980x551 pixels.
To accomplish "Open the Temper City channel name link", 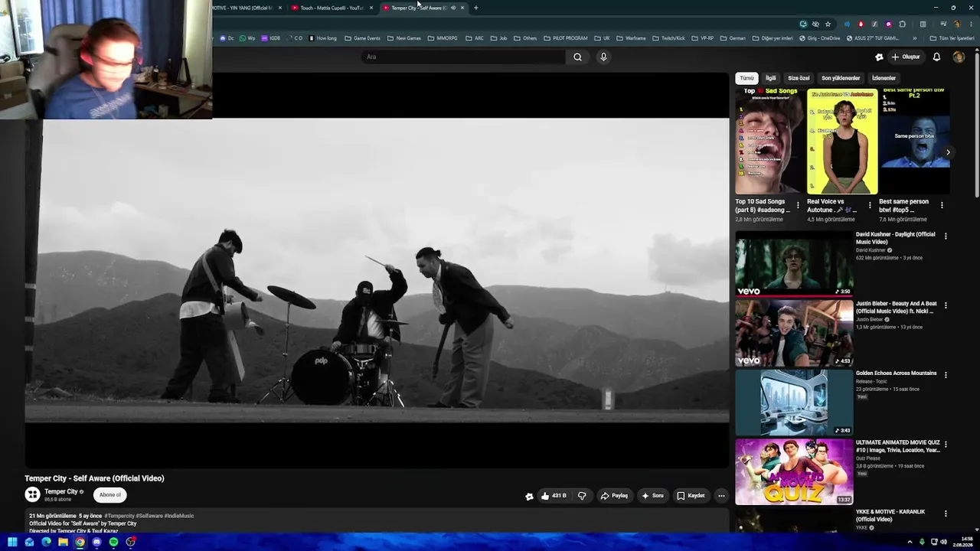I will coord(61,491).
